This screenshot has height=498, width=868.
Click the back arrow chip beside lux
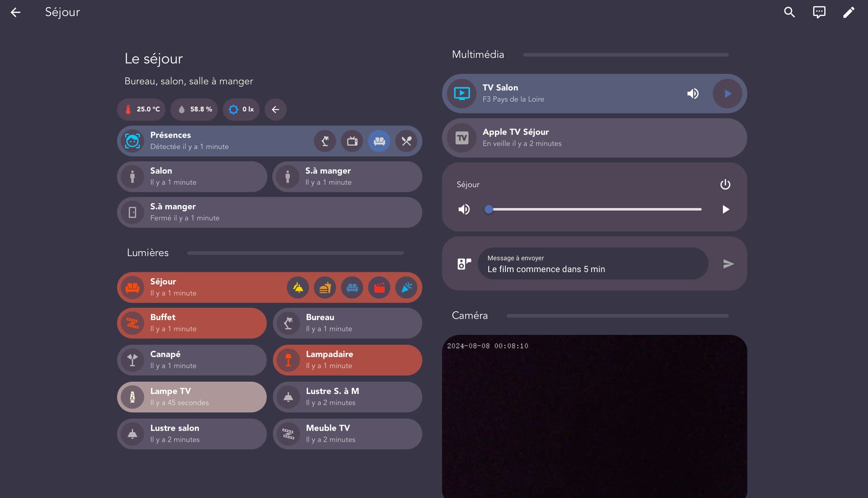275,109
